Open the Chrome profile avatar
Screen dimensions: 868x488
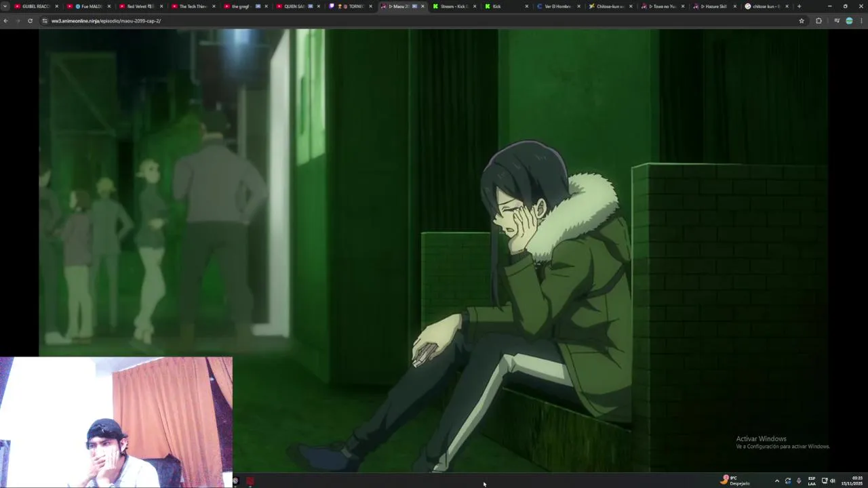(849, 21)
